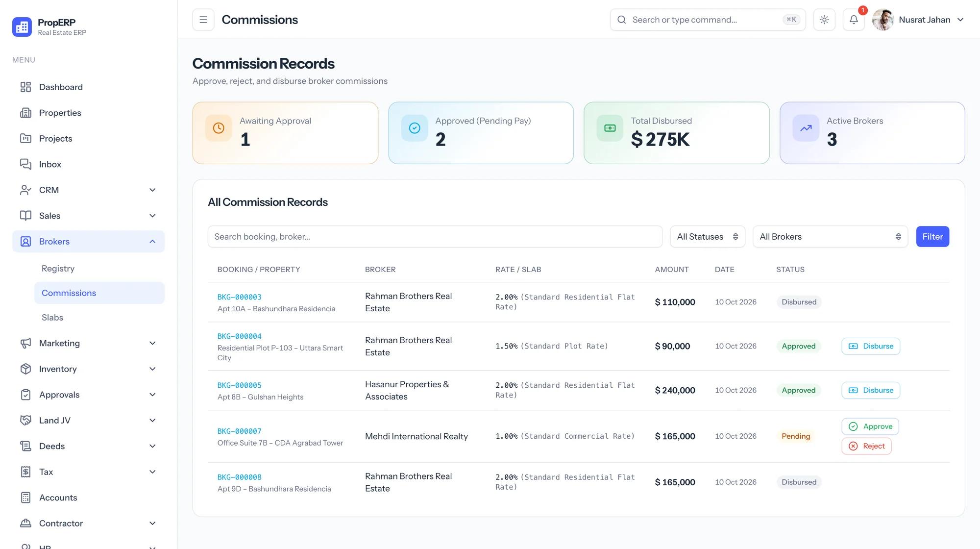Click the Inventory box icon
Image resolution: width=980 pixels, height=549 pixels.
pos(25,369)
